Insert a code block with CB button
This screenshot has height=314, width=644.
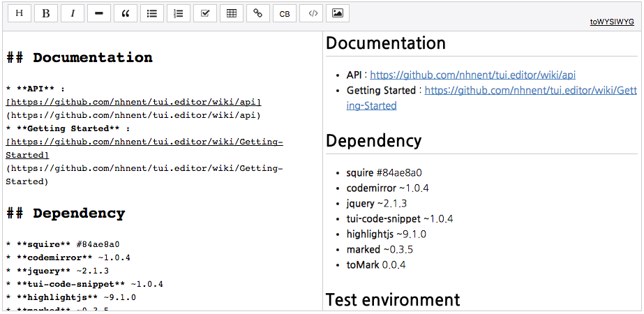(285, 13)
